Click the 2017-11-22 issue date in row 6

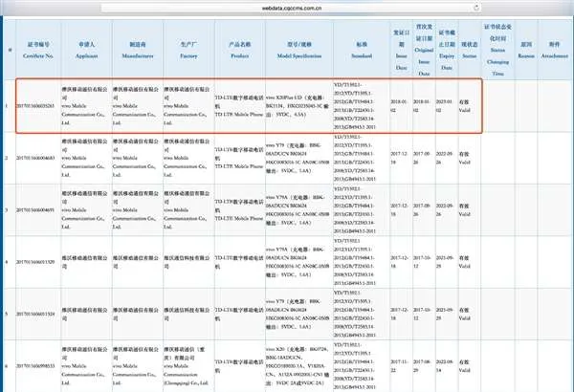tap(401, 365)
